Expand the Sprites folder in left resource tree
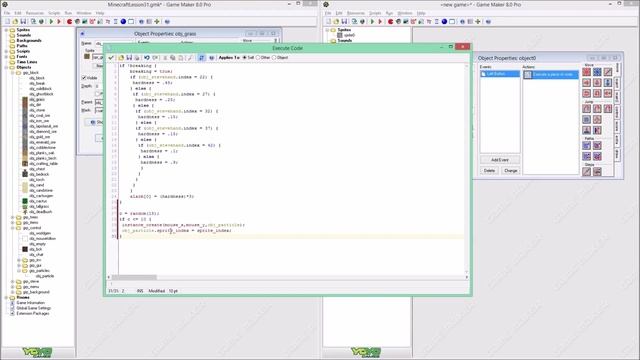Image resolution: width=640 pixels, height=360 pixels. click(7, 30)
